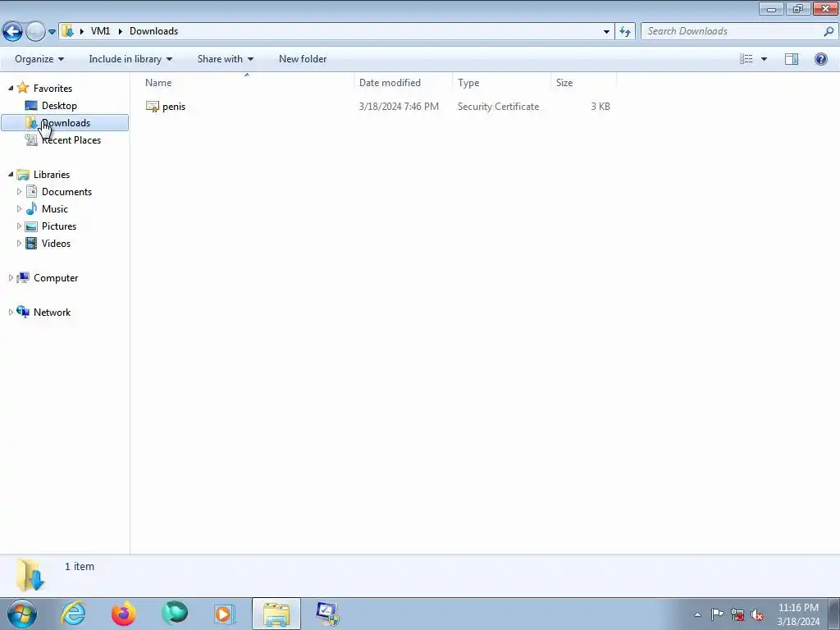Expand the breadcrumb arrow after VM1
This screenshot has height=630, width=840.
pos(120,31)
